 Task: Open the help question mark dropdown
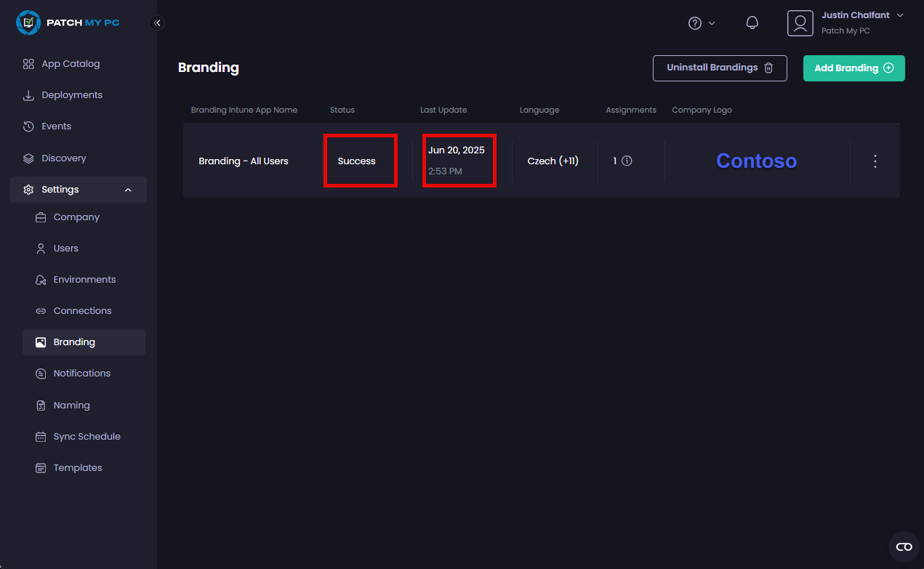702,23
